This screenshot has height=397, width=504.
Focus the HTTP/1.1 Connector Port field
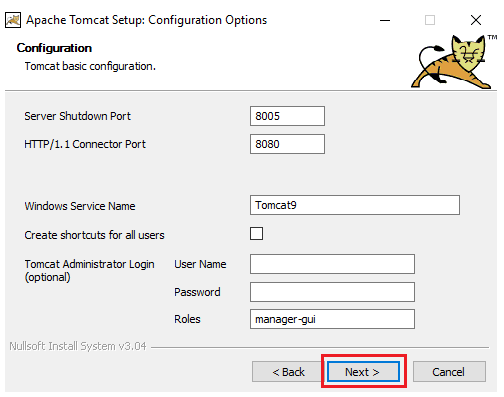(x=287, y=144)
